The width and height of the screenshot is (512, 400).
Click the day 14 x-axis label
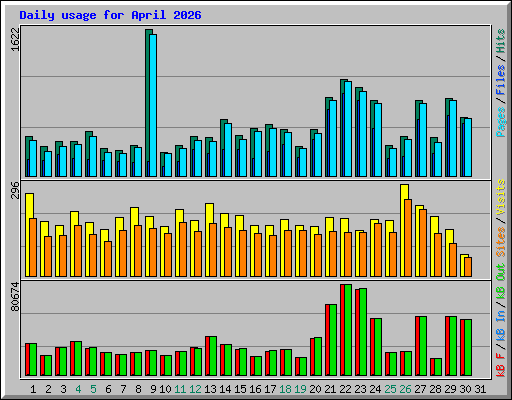pyautogui.click(x=225, y=389)
